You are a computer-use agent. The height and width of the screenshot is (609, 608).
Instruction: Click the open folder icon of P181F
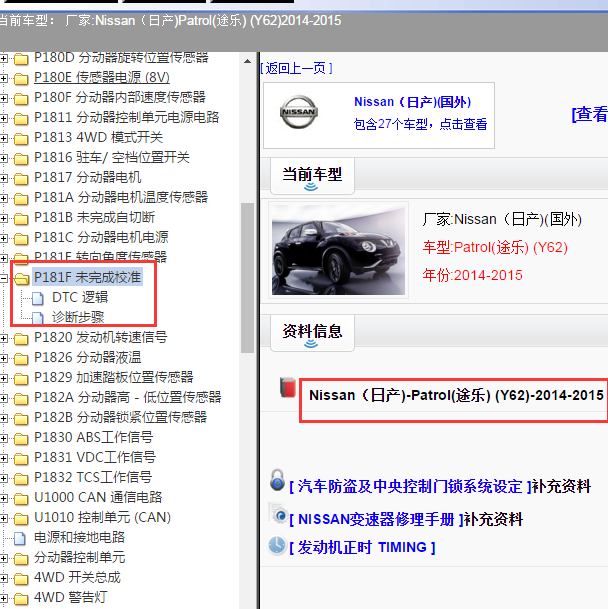click(21, 278)
